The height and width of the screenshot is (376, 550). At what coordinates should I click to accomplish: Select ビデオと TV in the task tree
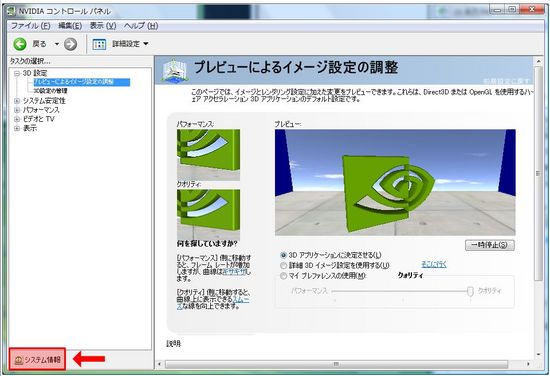point(39,119)
